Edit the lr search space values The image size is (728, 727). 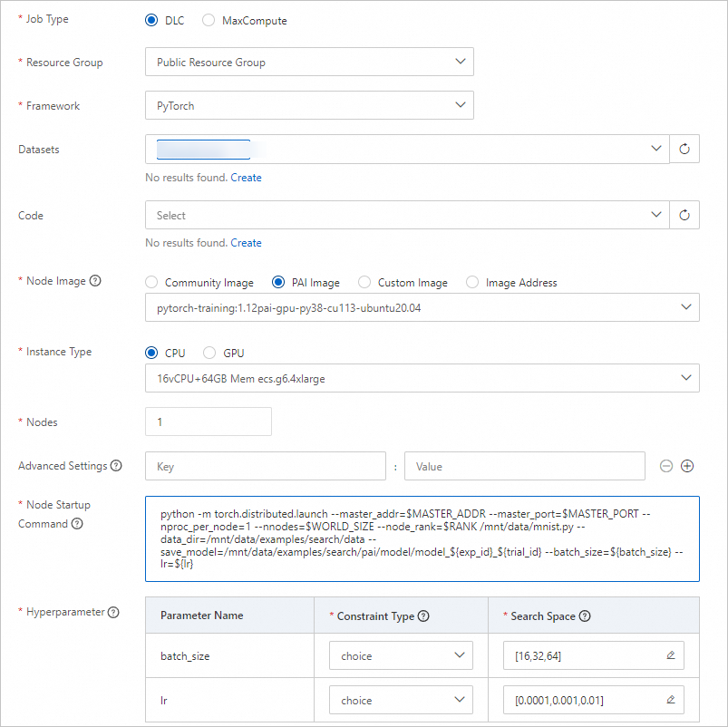coord(671,700)
